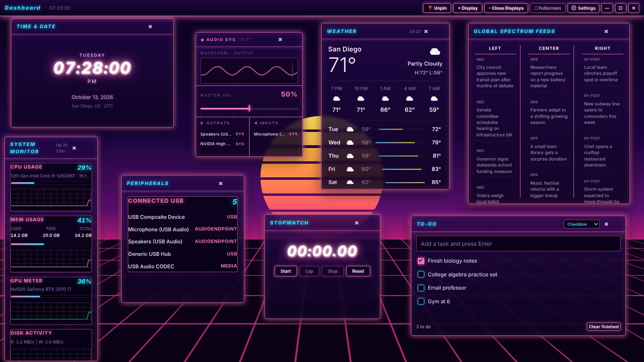
Task: Start the stopwatch
Action: [286, 271]
